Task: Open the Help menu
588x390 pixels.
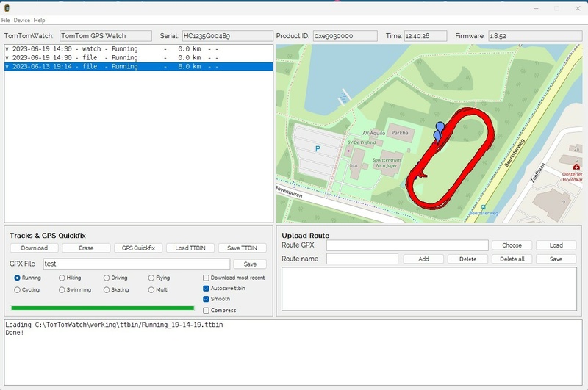Action: (40, 21)
